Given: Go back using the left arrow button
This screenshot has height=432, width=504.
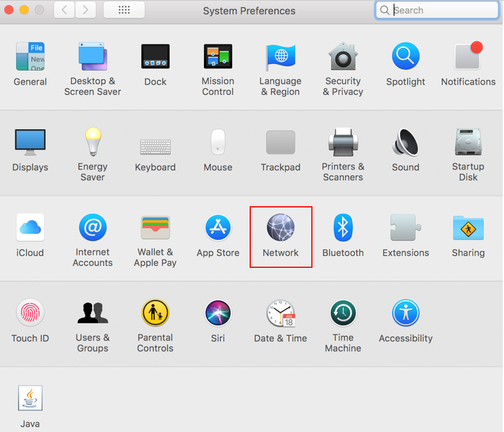Looking at the screenshot, I should (x=64, y=10).
